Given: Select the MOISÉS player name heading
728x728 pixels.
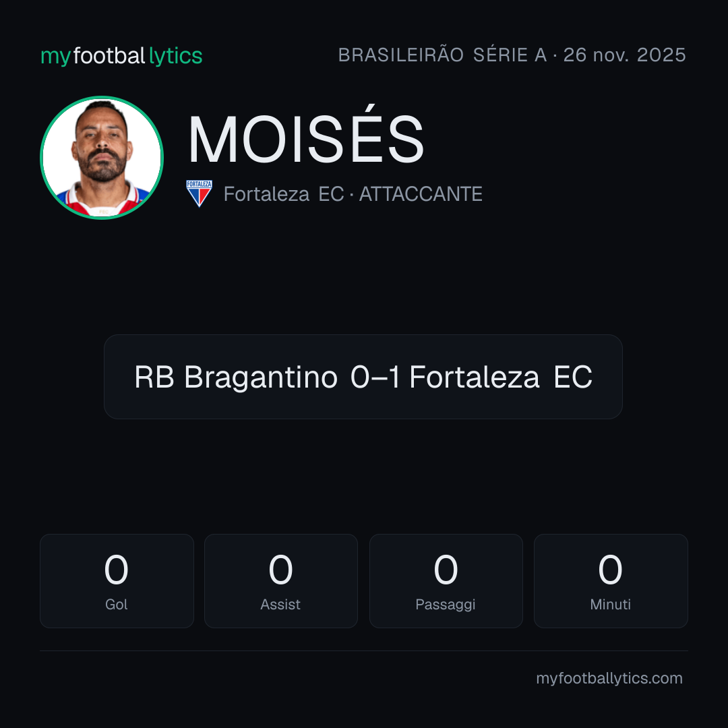Looking at the screenshot, I should pyautogui.click(x=306, y=138).
